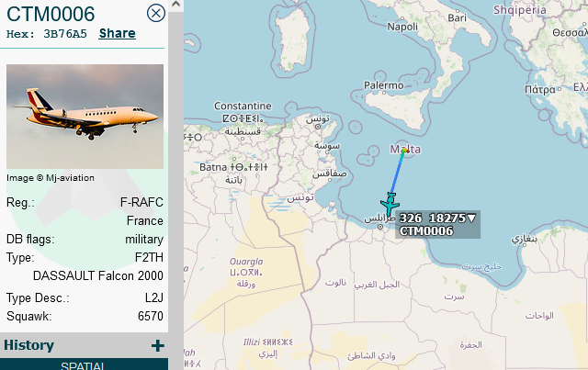The width and height of the screenshot is (588, 370).
Task: Click the track start point near Malta
Action: click(x=404, y=151)
